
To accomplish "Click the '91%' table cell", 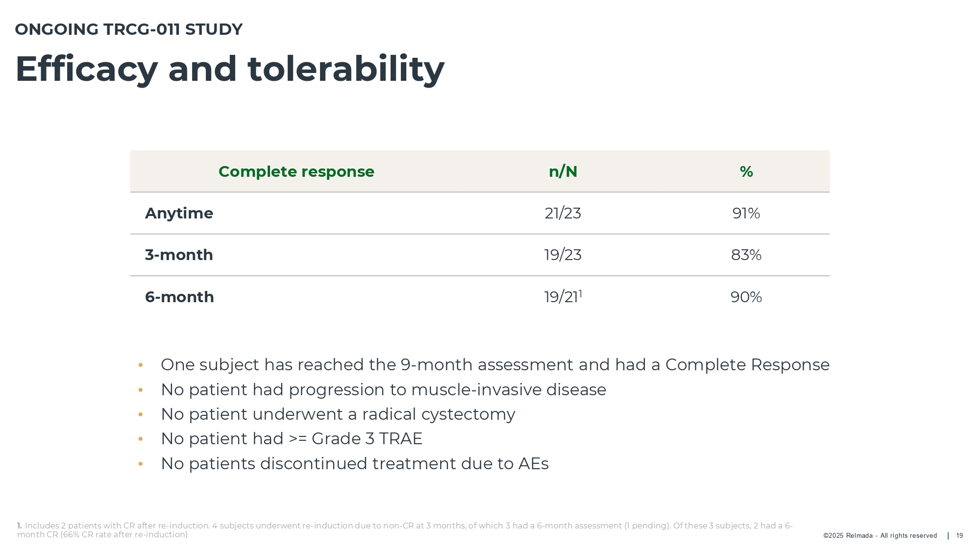I will point(746,213).
